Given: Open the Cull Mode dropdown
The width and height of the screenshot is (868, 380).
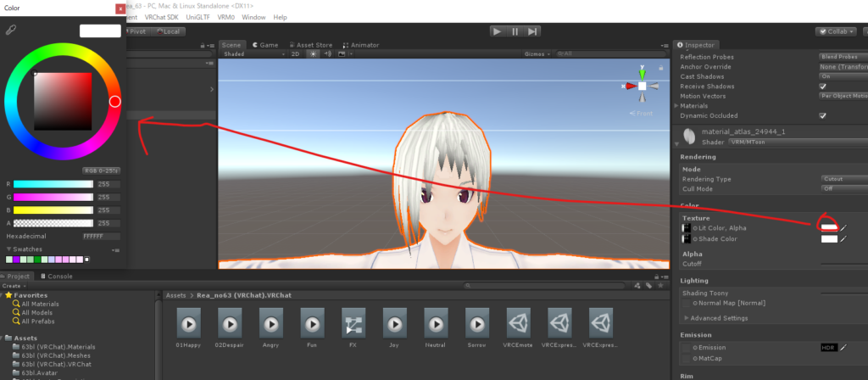Looking at the screenshot, I should point(843,189).
